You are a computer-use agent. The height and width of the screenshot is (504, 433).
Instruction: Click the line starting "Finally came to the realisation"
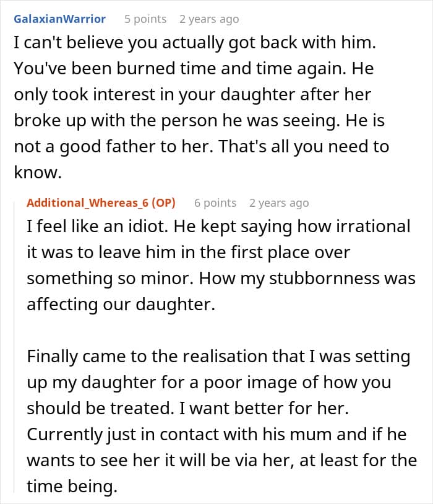point(218,357)
